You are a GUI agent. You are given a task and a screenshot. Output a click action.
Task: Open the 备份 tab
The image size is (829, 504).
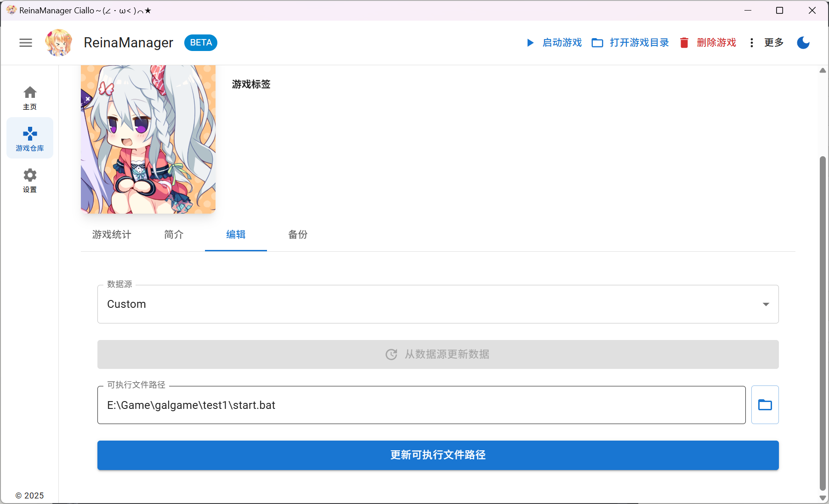click(297, 235)
